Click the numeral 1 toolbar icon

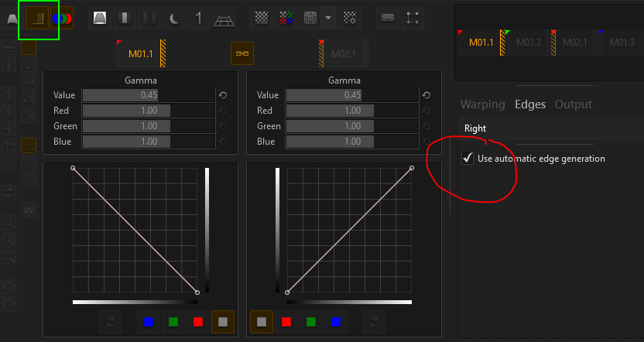click(x=198, y=19)
